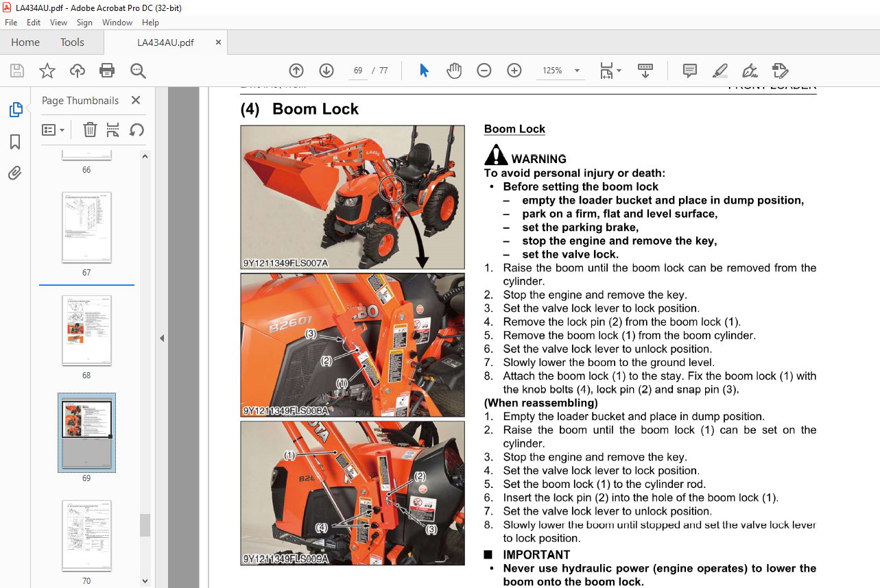The image size is (880, 588).
Task: Save the file using the floppy disk icon
Action: (x=17, y=71)
